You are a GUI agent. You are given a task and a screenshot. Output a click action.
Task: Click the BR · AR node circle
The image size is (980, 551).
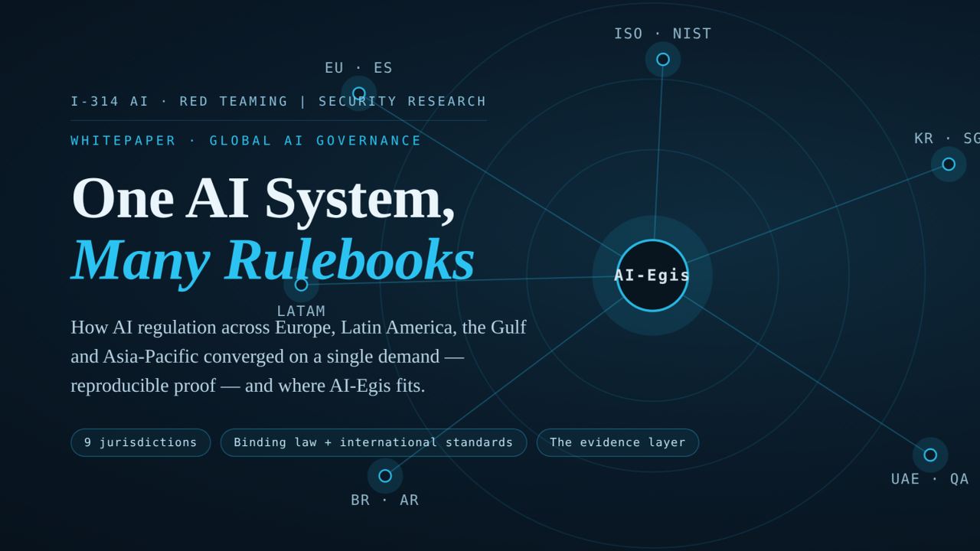point(385,476)
